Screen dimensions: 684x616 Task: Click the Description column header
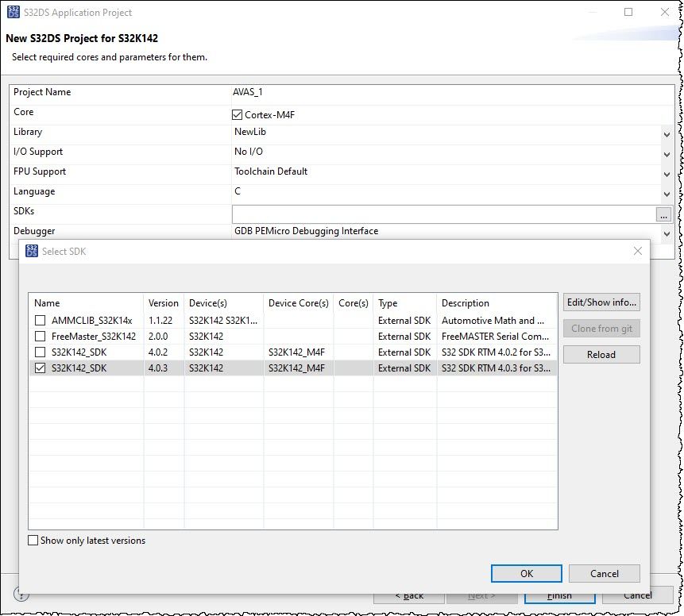[497, 303]
